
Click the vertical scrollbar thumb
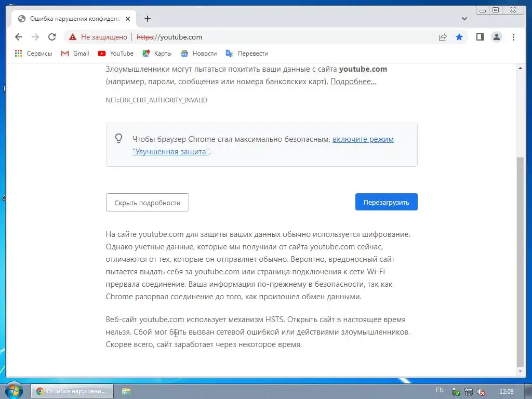pyautogui.click(x=520, y=262)
